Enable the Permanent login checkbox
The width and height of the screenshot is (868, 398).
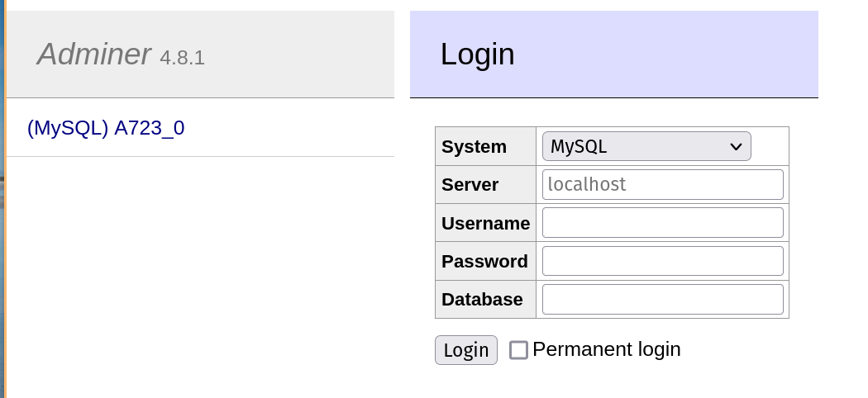click(x=518, y=350)
